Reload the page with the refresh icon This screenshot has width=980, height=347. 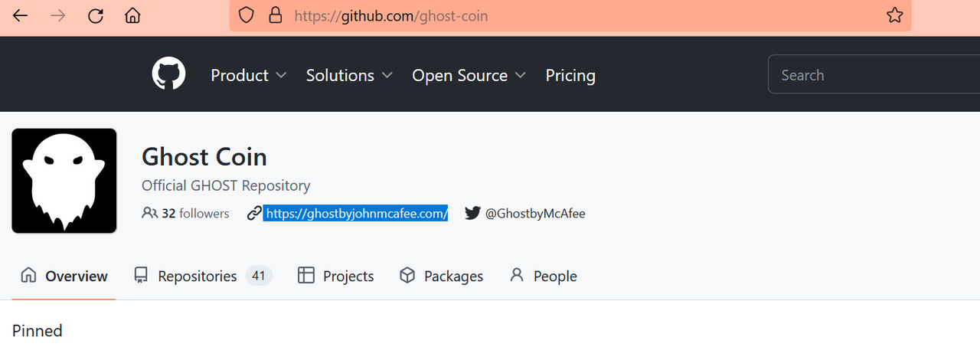95,15
